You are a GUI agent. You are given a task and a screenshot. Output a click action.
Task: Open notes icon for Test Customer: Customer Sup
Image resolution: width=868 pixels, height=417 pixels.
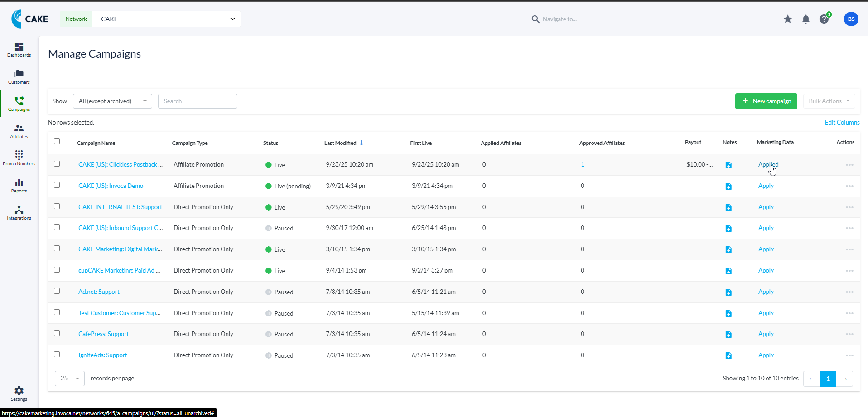click(728, 314)
